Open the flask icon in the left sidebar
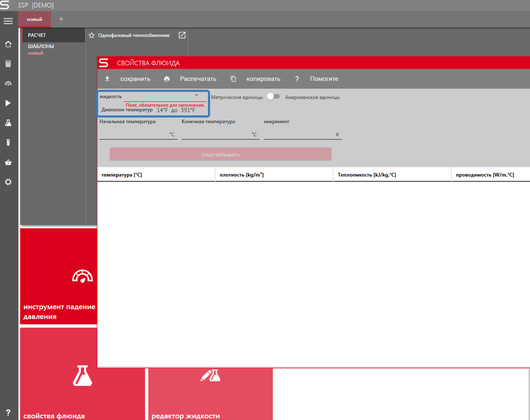Image resolution: width=530 pixels, height=420 pixels. [x=8, y=123]
